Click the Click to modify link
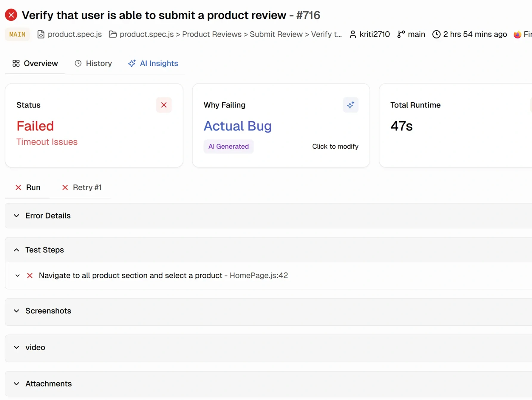 [x=335, y=147]
